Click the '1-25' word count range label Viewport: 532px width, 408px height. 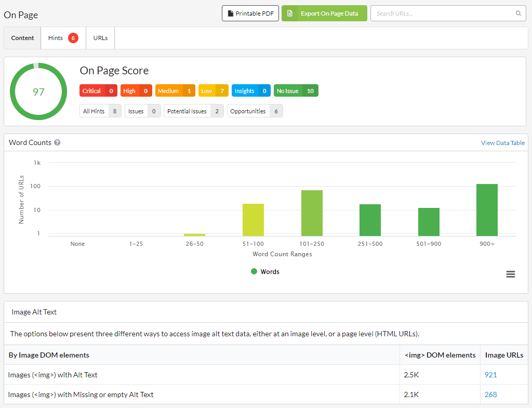pyautogui.click(x=136, y=244)
